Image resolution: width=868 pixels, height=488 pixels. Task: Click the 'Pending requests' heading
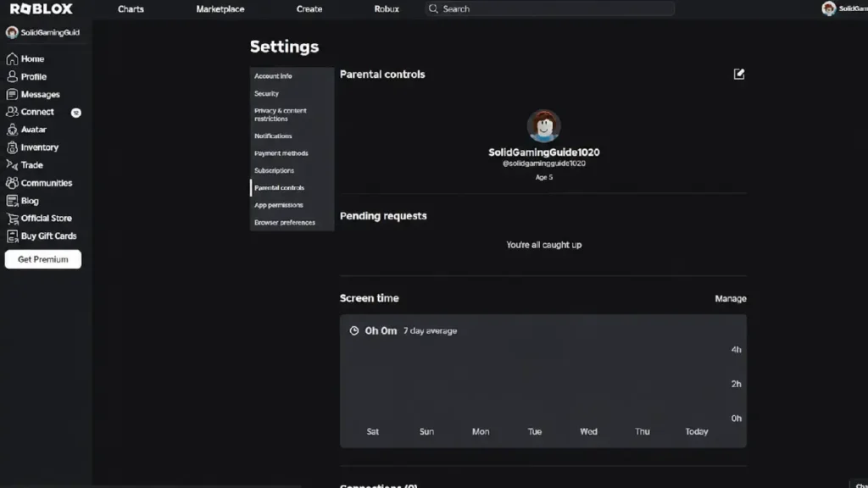pyautogui.click(x=383, y=216)
